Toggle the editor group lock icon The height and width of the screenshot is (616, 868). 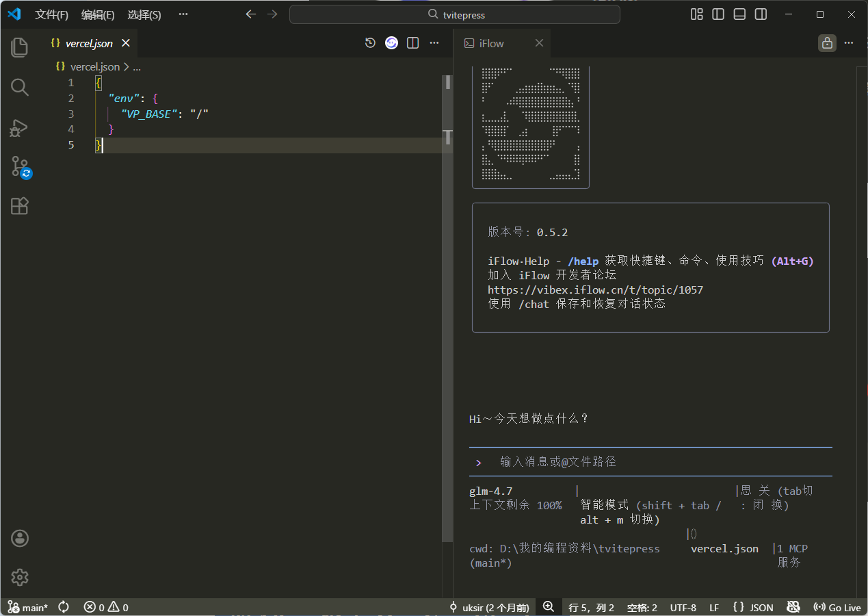827,43
